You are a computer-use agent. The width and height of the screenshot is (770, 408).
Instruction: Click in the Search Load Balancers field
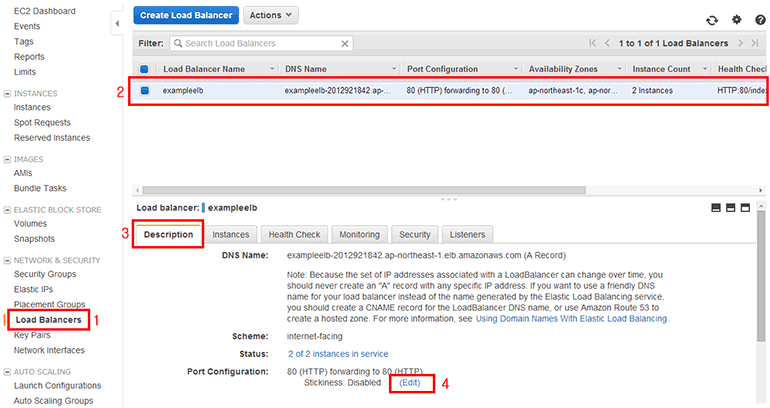click(260, 44)
